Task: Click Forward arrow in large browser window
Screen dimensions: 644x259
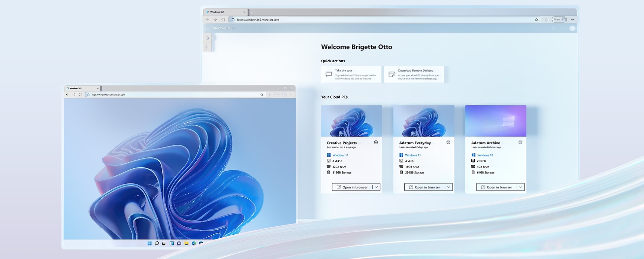Action: pos(215,19)
